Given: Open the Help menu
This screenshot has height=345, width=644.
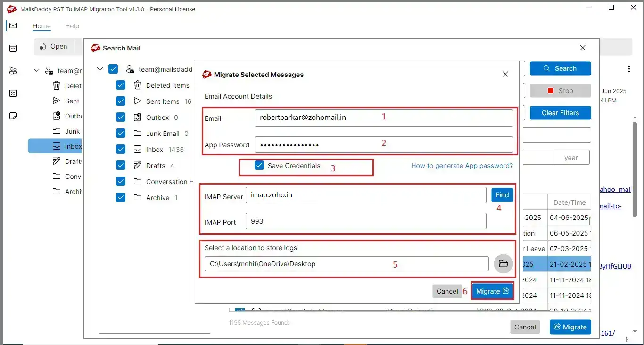Looking at the screenshot, I should (x=72, y=26).
